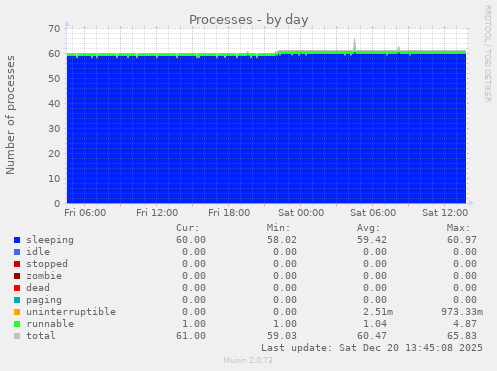The height and width of the screenshot is (371, 497).
Task: Click the 'Max:' column header
Action: point(459,228)
